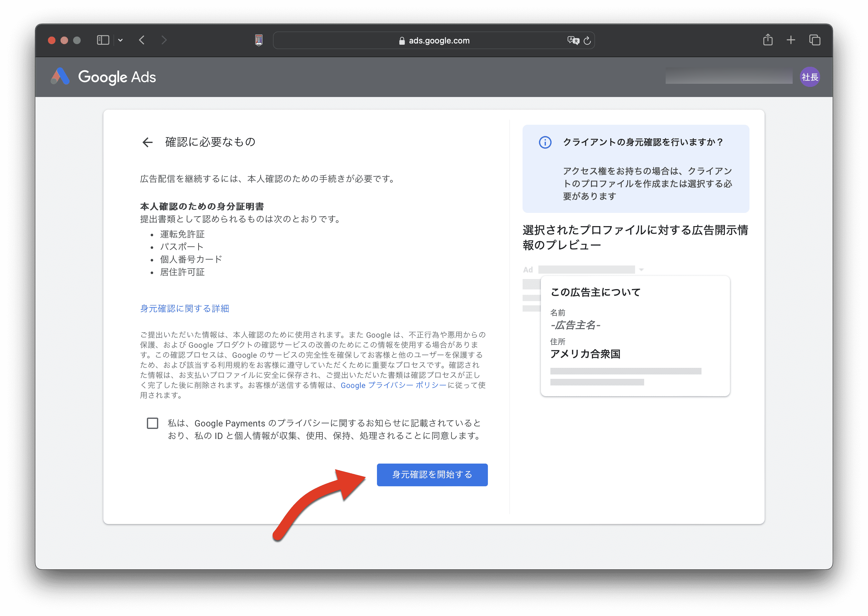Open a new tab with plus icon
Image resolution: width=868 pixels, height=616 pixels.
pyautogui.click(x=790, y=40)
